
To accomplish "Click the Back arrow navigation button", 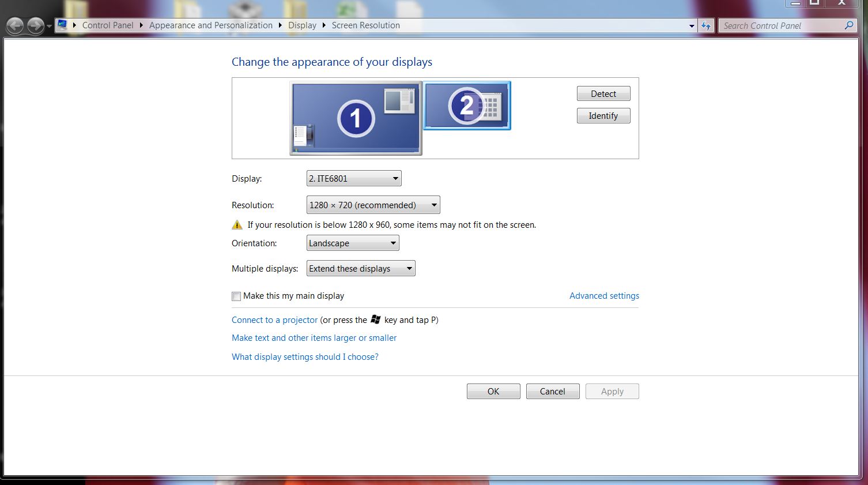I will [x=16, y=26].
